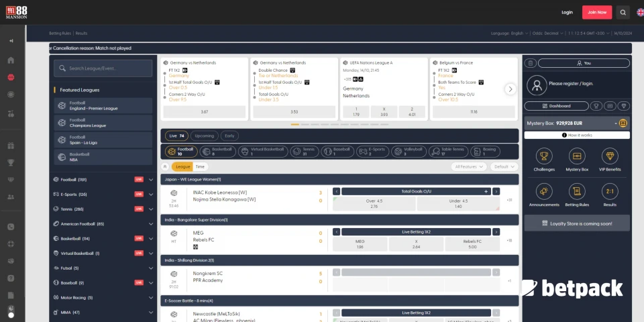
Task: Collapse the left sidebar arrow icon
Action: pyautogui.click(x=11, y=41)
